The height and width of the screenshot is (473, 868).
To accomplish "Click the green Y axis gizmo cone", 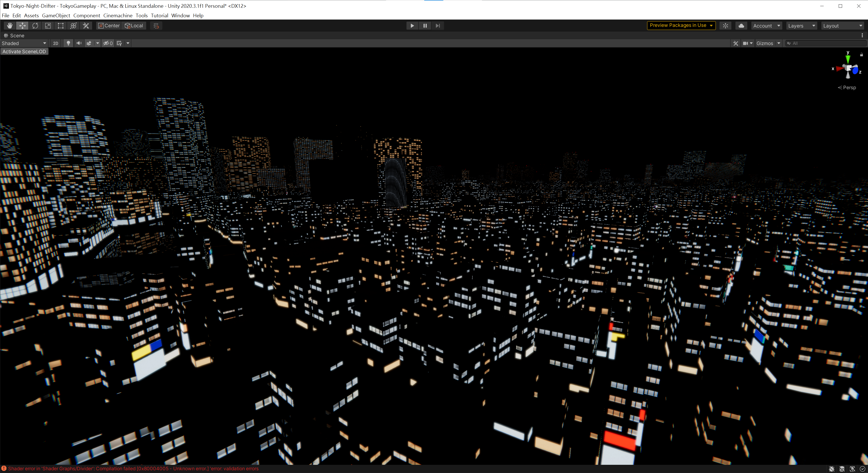I will [x=848, y=59].
